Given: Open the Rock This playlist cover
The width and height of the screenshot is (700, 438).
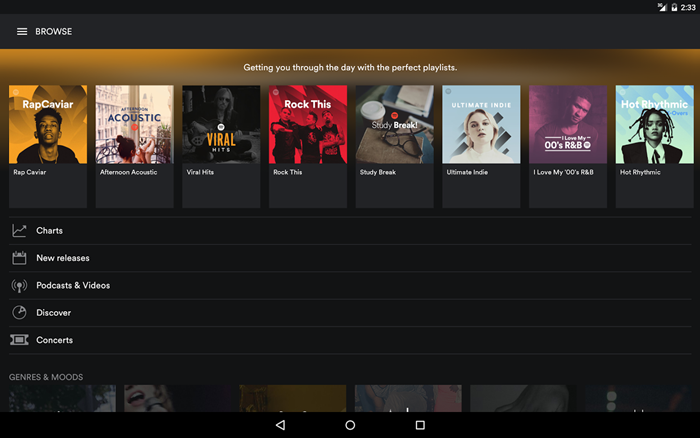Looking at the screenshot, I should click(308, 125).
